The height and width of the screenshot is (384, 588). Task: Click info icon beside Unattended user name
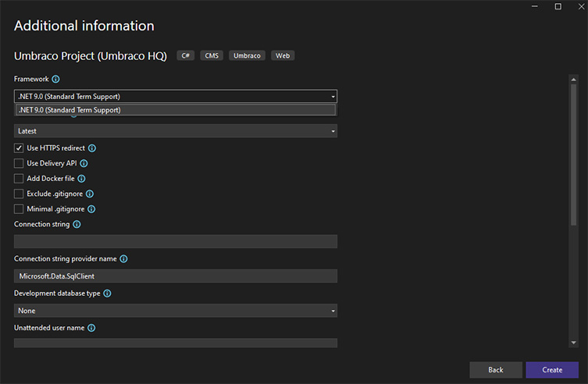coord(91,328)
